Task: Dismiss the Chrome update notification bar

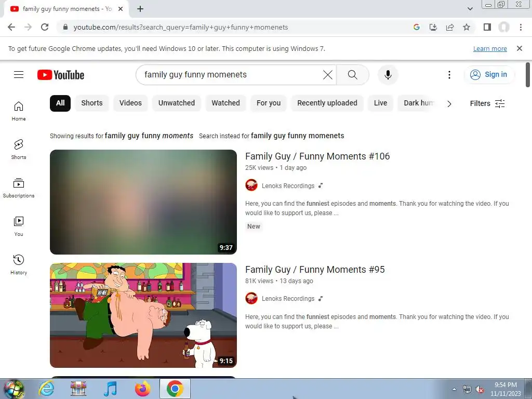Action: (520, 48)
